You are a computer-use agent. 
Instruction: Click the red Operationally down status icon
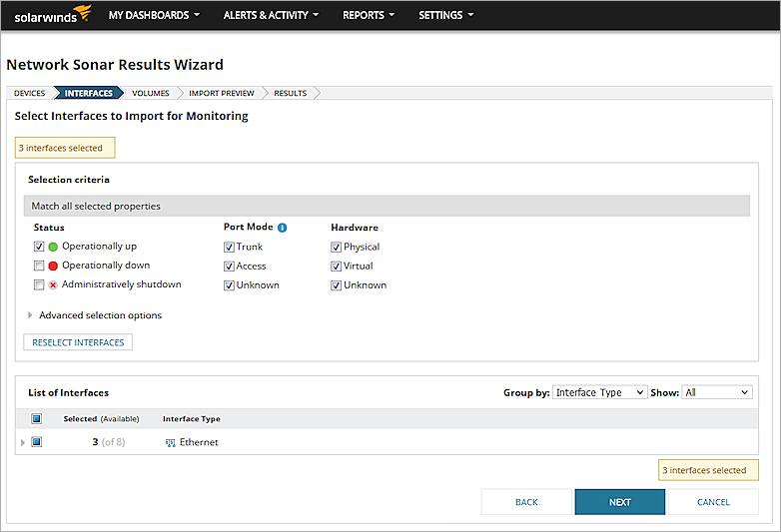click(53, 266)
